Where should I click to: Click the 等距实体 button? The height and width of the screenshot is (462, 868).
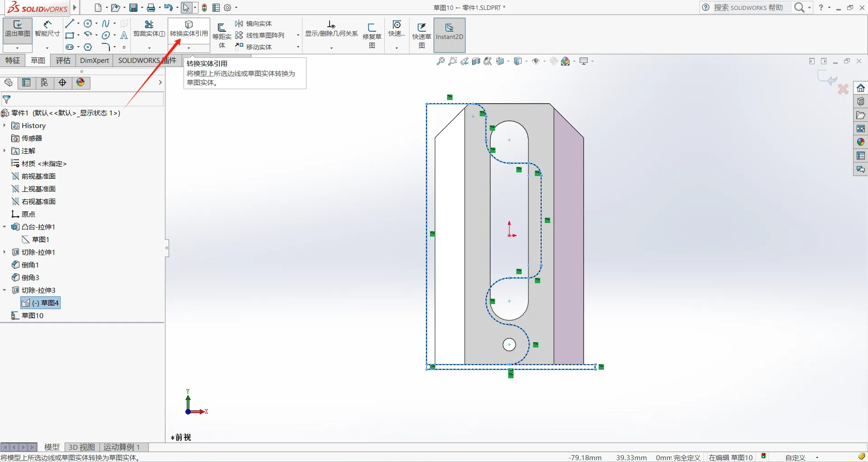pos(222,35)
